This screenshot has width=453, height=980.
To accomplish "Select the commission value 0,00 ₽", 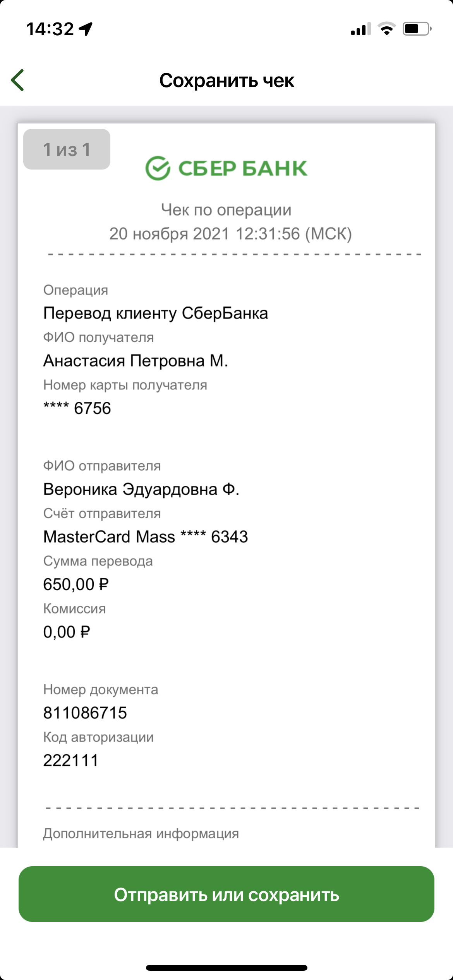I will 67,632.
